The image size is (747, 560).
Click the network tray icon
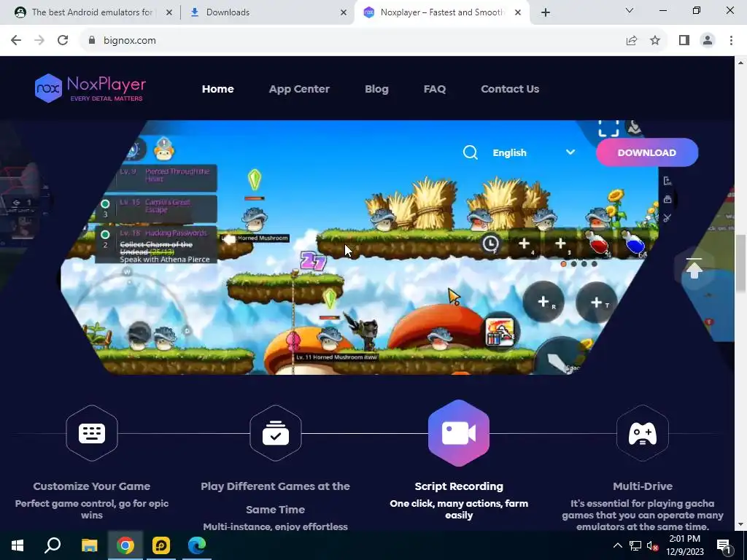pos(635,545)
